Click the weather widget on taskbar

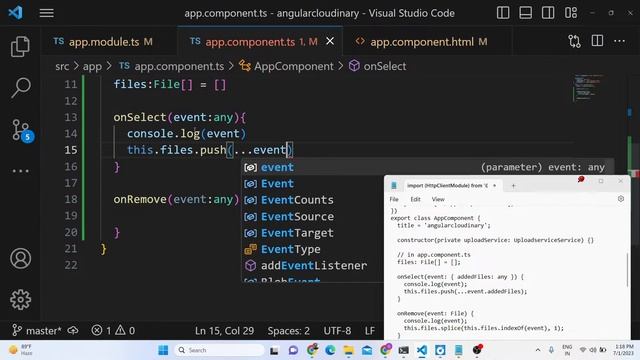tap(21, 350)
